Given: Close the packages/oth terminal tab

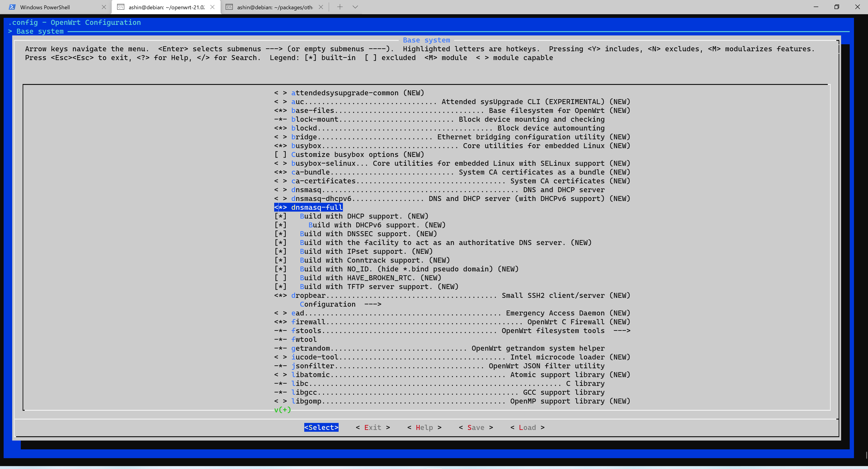Looking at the screenshot, I should pyautogui.click(x=321, y=7).
